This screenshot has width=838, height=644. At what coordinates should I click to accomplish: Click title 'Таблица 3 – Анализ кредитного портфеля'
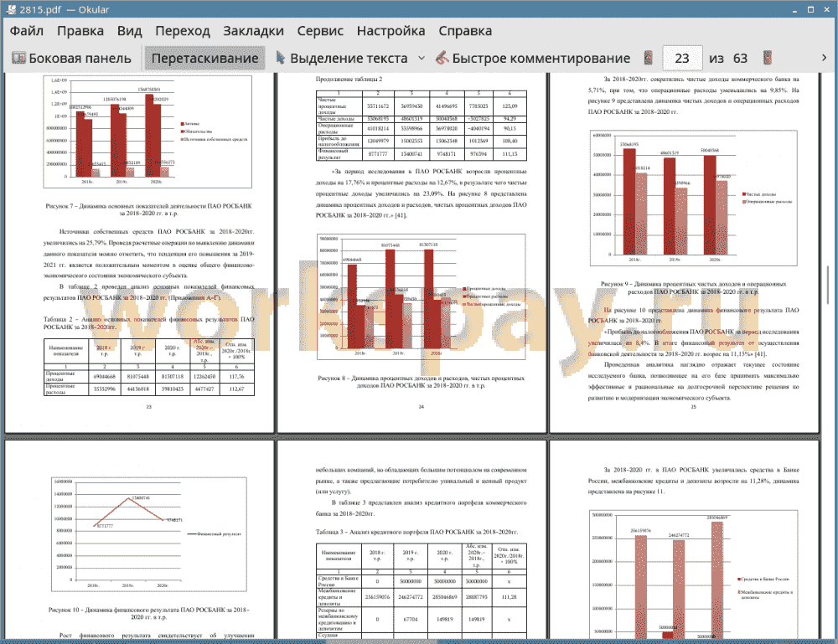pos(416,532)
